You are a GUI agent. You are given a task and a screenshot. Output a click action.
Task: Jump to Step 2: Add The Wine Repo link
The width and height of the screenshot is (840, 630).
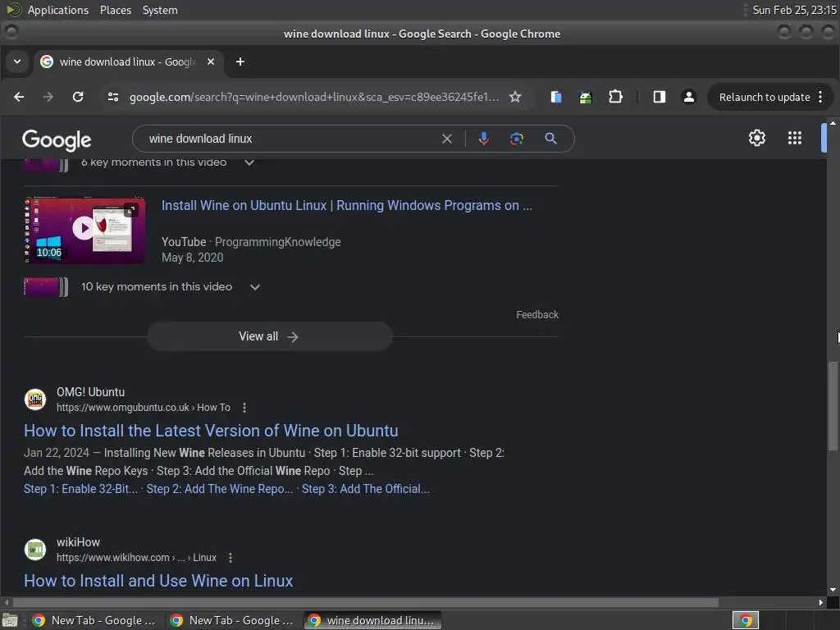tap(220, 489)
